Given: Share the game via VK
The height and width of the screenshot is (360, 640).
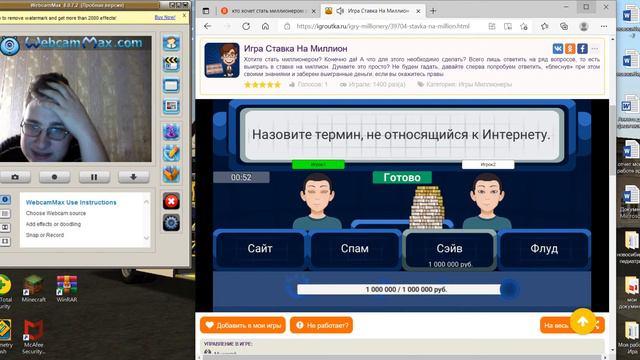Looking at the screenshot, I should (x=558, y=49).
